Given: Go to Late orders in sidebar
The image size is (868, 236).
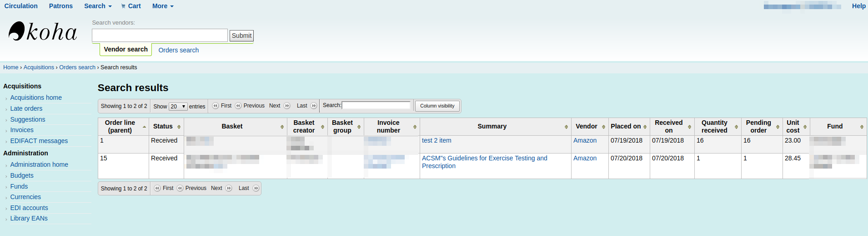Looking at the screenshot, I should [x=26, y=108].
